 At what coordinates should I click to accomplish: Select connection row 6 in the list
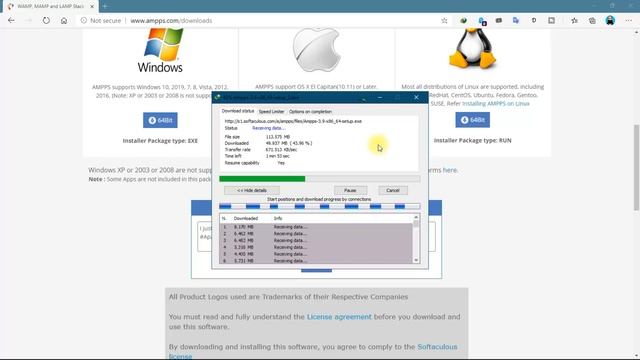(316, 261)
